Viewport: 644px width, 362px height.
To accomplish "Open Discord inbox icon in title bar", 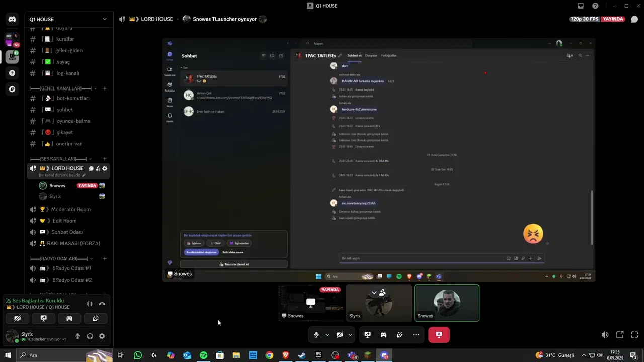I will coord(581,6).
